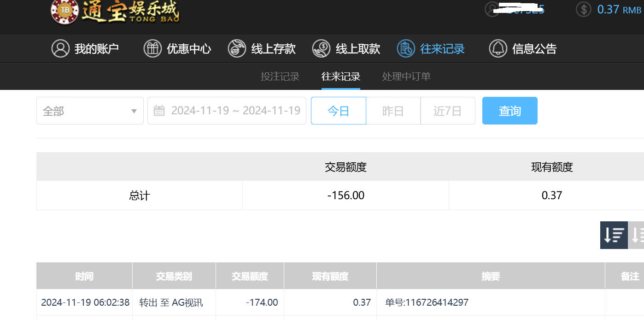Select the descending sort icon above the table

614,234
